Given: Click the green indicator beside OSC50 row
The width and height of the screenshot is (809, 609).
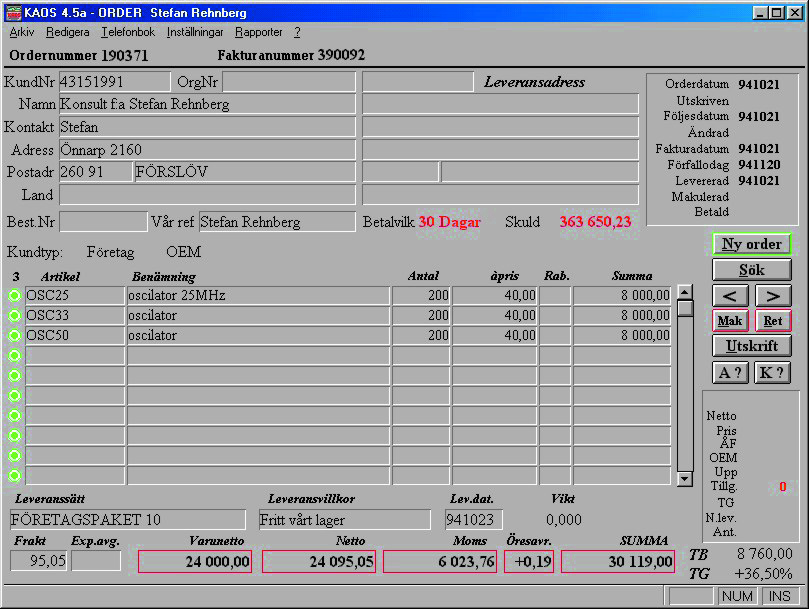Looking at the screenshot, I should click(x=14, y=336).
